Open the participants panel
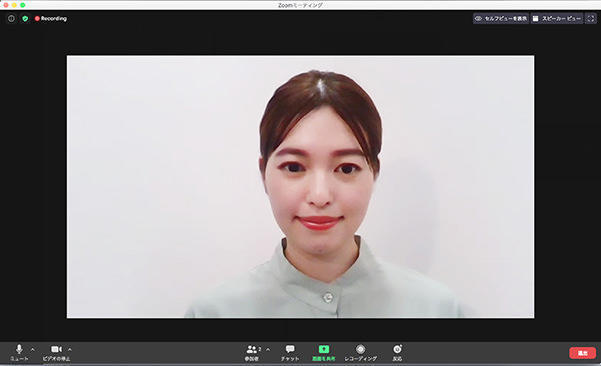This screenshot has height=366, width=601. [x=253, y=352]
